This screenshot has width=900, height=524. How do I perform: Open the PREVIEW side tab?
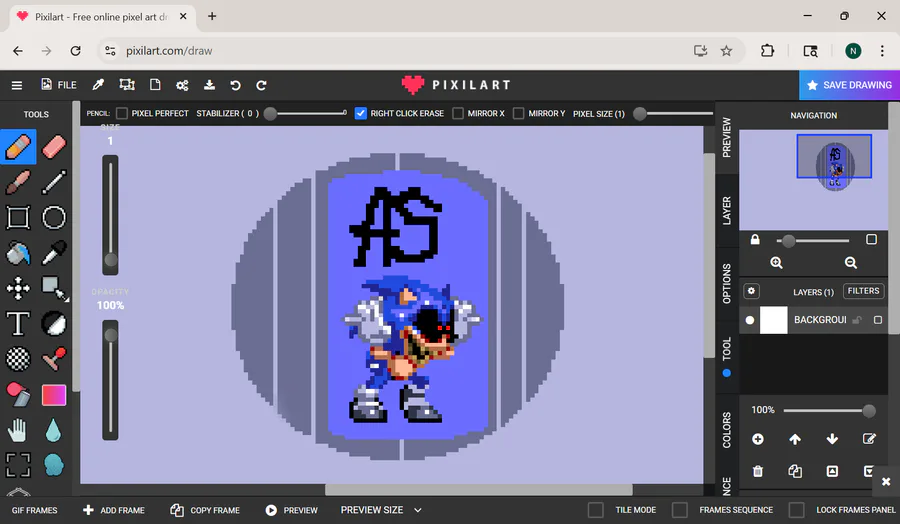(727, 138)
